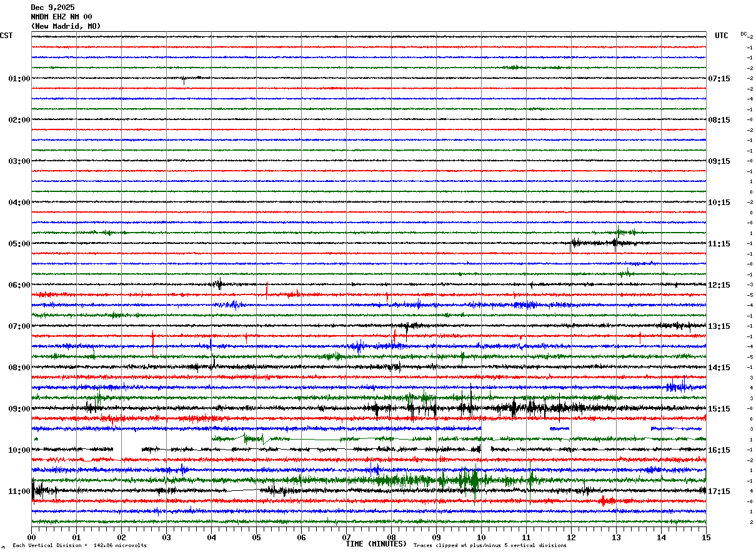756x554 pixels.
Task: Select the 02:00 CST row label
Action: tap(19, 120)
